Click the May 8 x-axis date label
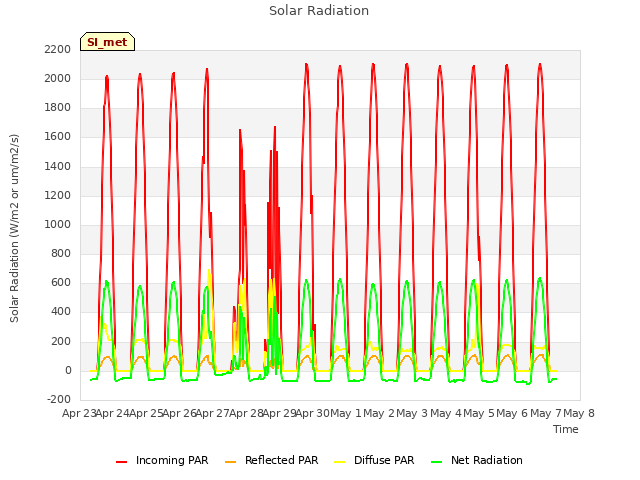 tap(579, 413)
